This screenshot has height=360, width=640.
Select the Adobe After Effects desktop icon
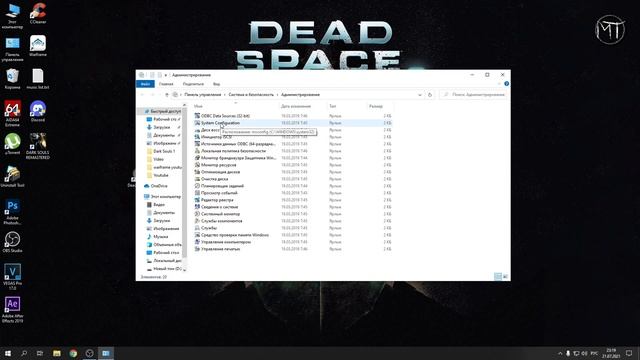pyautogui.click(x=12, y=309)
